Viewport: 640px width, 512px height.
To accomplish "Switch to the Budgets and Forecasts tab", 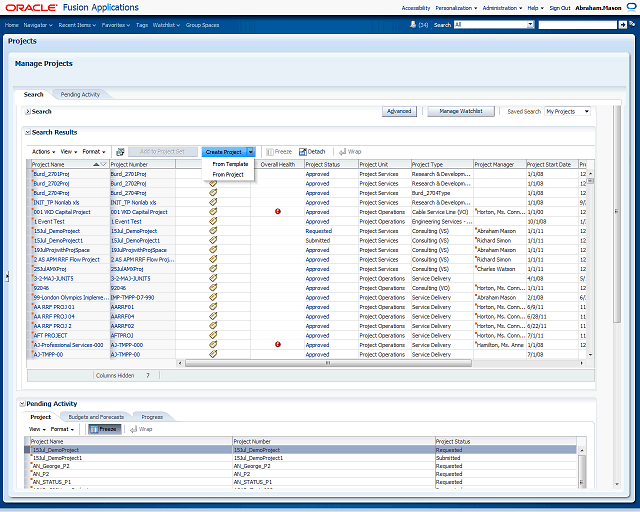I will tap(95, 416).
